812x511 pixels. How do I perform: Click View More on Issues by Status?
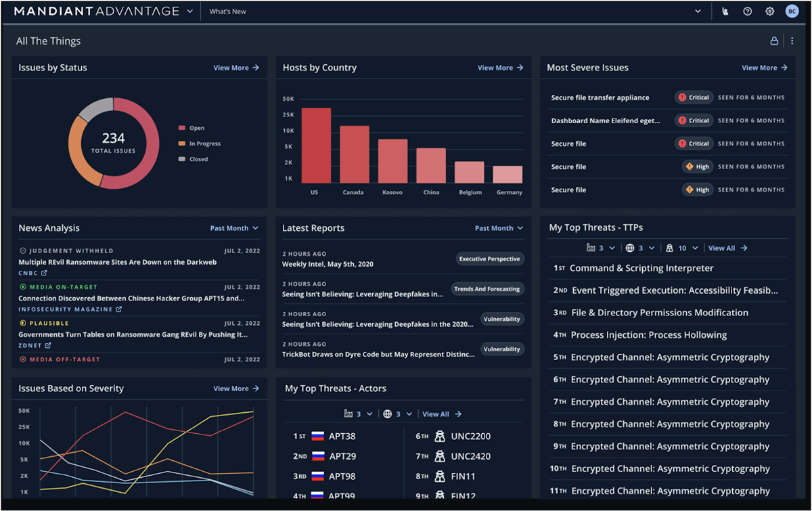tap(235, 68)
